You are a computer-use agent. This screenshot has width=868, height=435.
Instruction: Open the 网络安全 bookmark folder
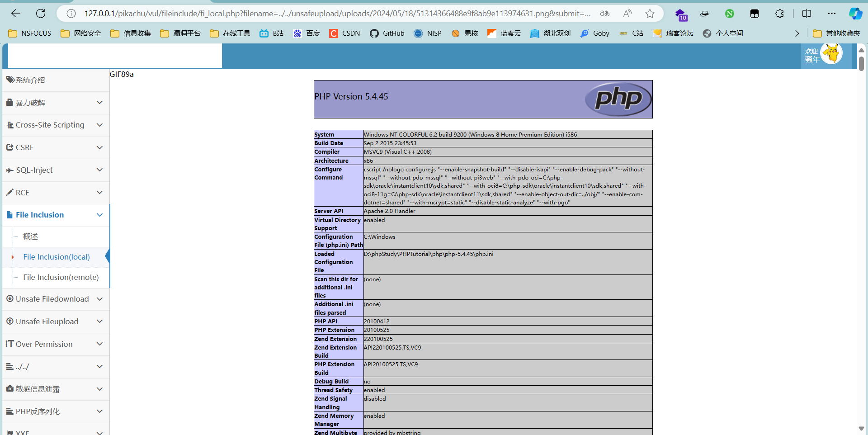coord(81,33)
